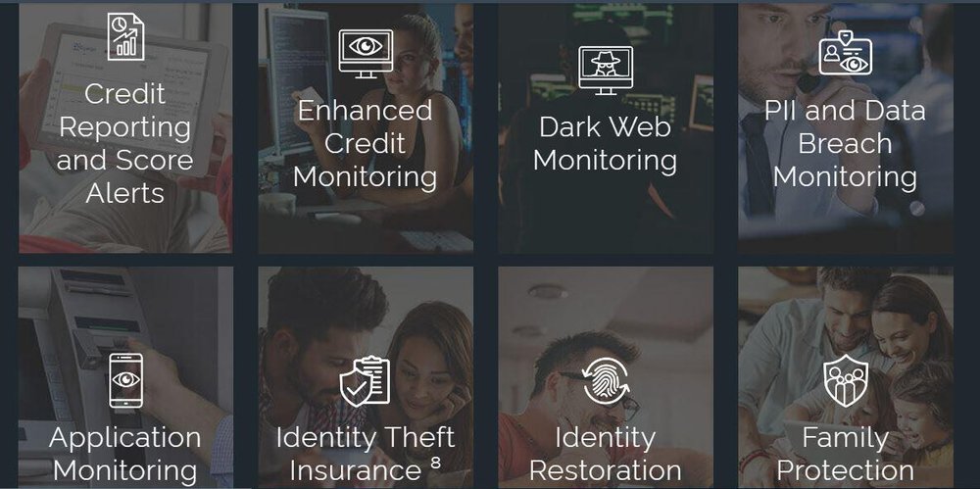Open PII and Data Breach Monitoring
Viewport: 980px width, 489px height.
[845, 143]
